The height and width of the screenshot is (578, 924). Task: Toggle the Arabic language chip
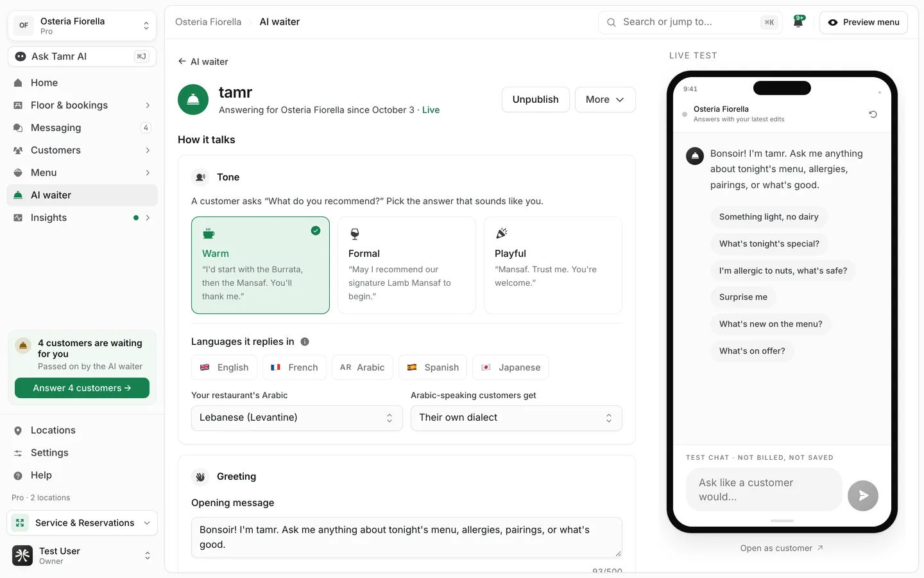[x=363, y=367]
